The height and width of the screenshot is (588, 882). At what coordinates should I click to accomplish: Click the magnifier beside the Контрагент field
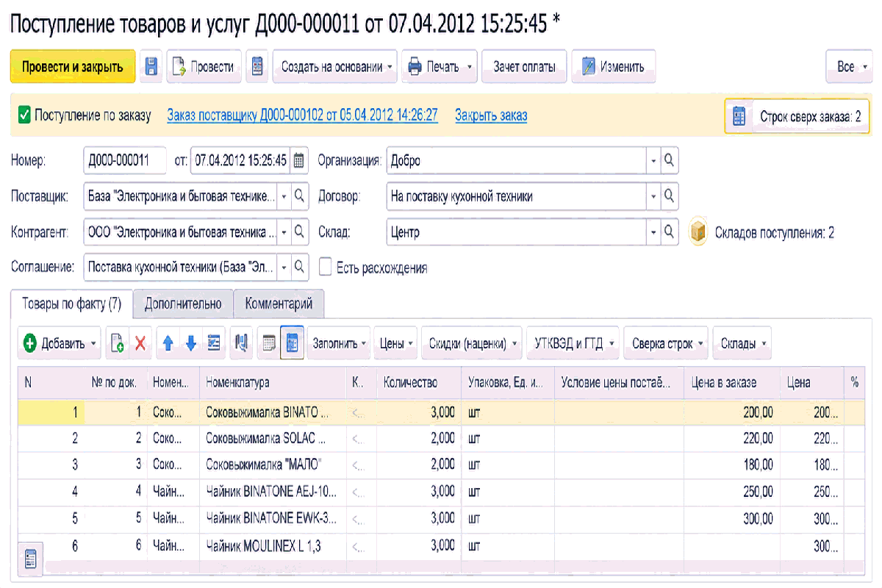[299, 232]
